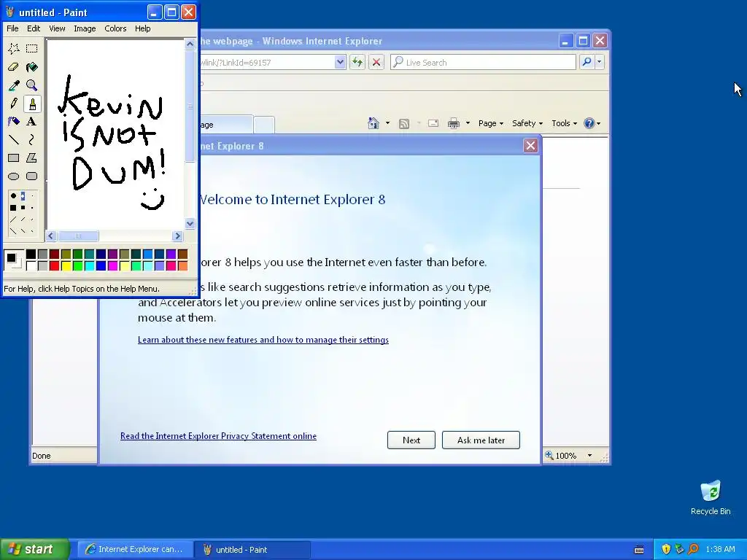
Task: Open the Help question-mark dropdown in IE
Action: pyautogui.click(x=592, y=123)
